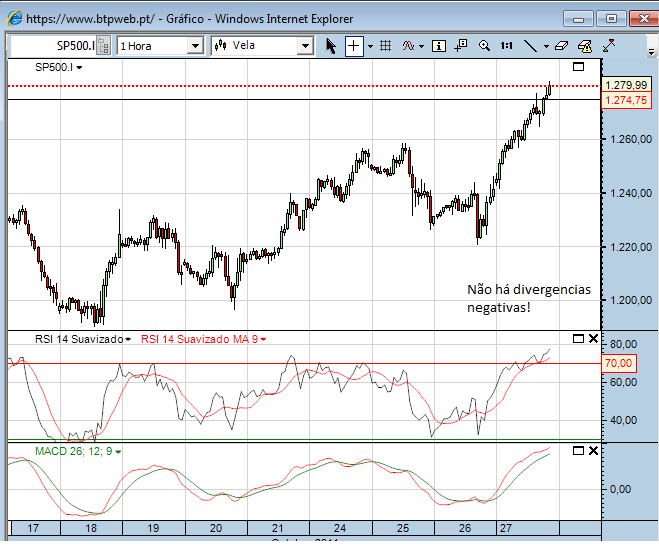This screenshot has height=546, width=659.
Task: Open the crosshair tool options arrow
Action: 370,46
